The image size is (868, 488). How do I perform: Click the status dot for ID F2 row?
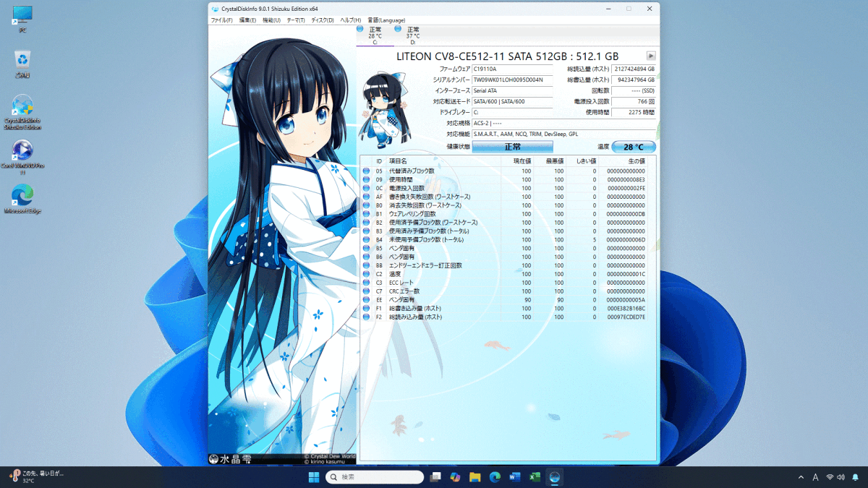366,317
